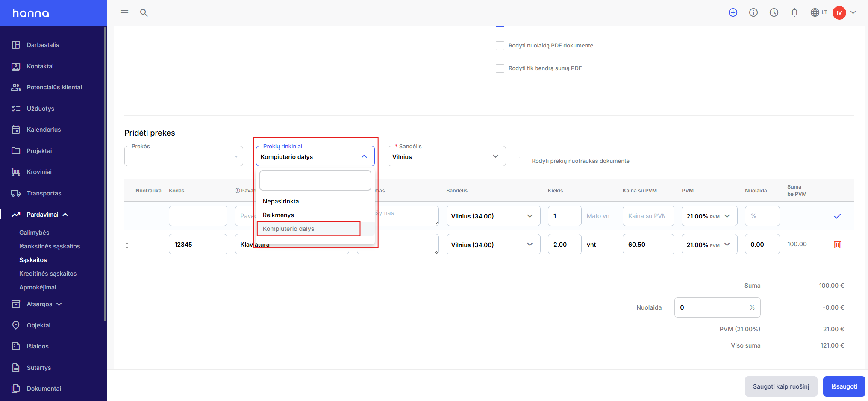
Task: Open warehouse dropdown in the empty row
Action: 494,216
